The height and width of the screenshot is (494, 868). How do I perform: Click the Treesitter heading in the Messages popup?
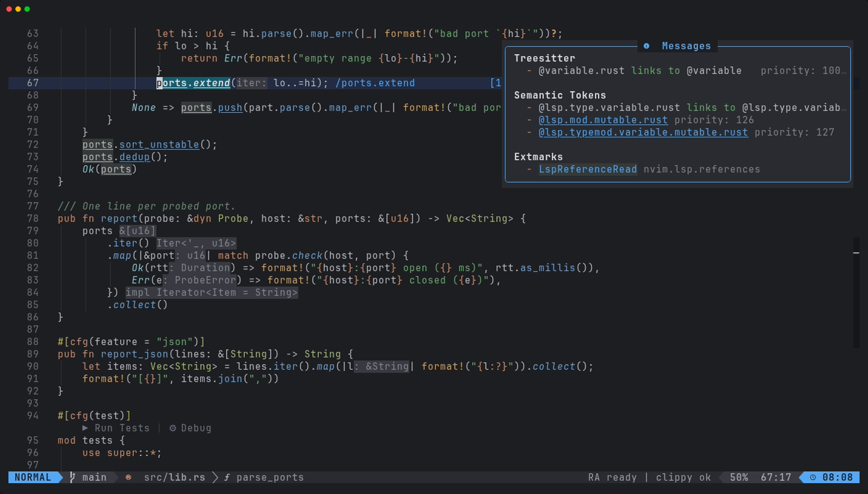click(x=544, y=58)
